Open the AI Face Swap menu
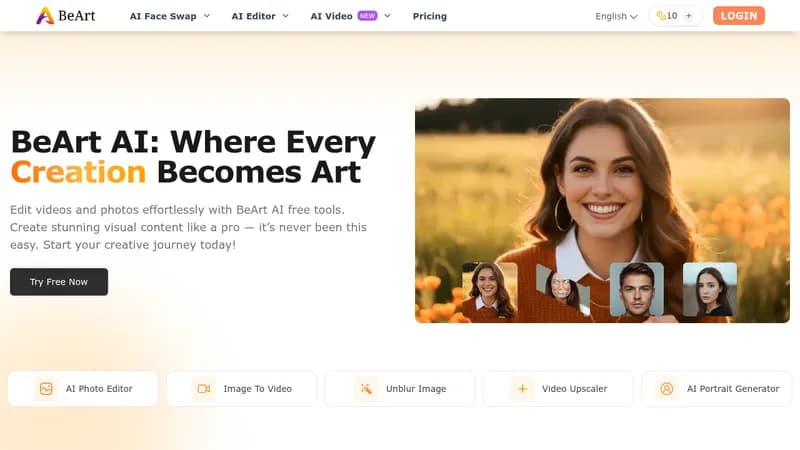 click(x=163, y=16)
